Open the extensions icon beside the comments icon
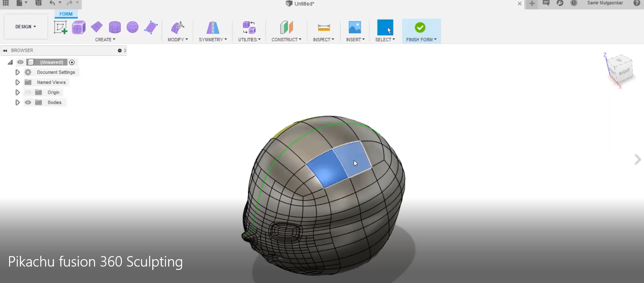This screenshot has height=283, width=644. click(560, 3)
